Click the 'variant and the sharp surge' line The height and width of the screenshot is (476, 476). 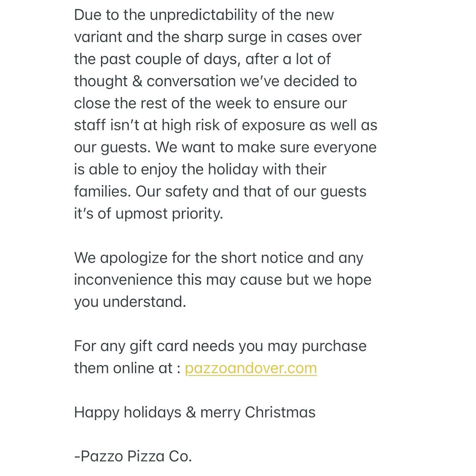pos(218,37)
